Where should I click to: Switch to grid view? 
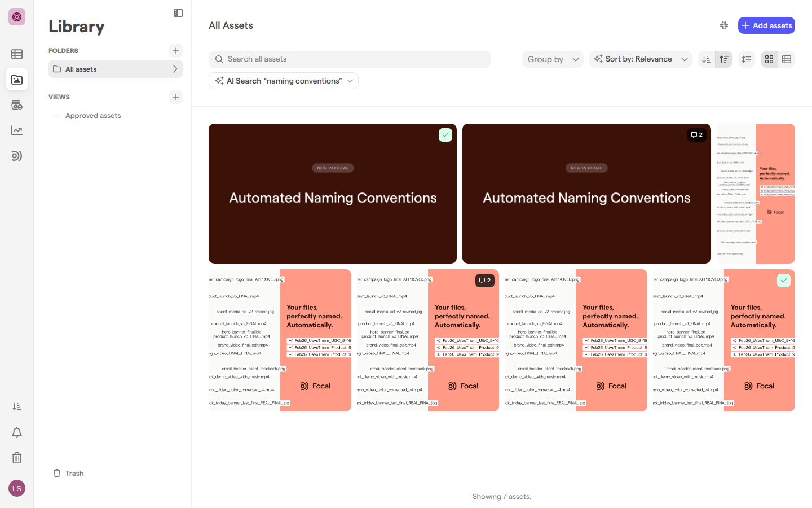(x=769, y=59)
